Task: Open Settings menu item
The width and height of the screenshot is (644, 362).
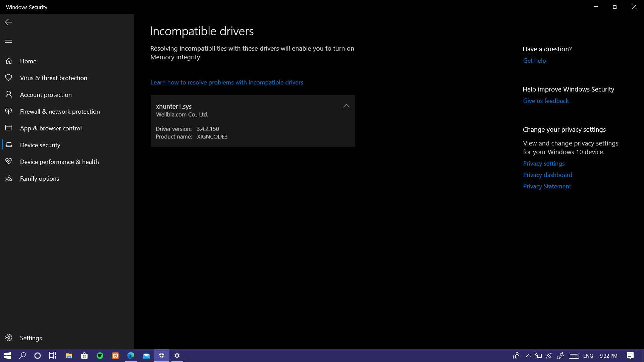Action: click(31, 338)
